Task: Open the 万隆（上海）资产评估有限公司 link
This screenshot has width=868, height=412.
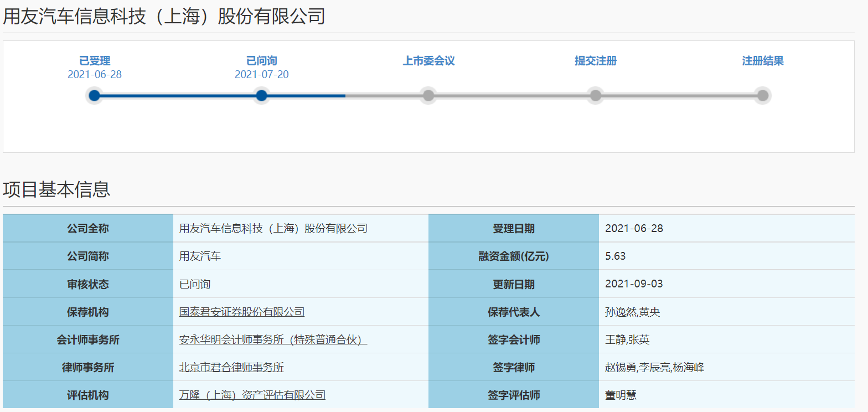Action: coord(252,395)
